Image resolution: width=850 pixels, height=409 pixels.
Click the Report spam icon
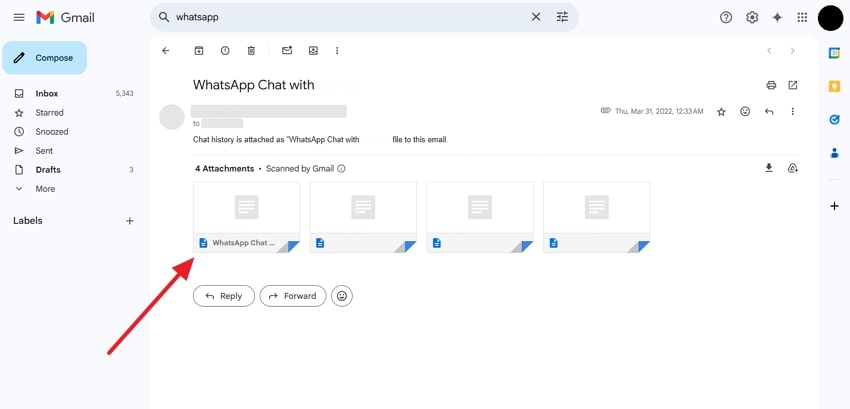point(225,51)
